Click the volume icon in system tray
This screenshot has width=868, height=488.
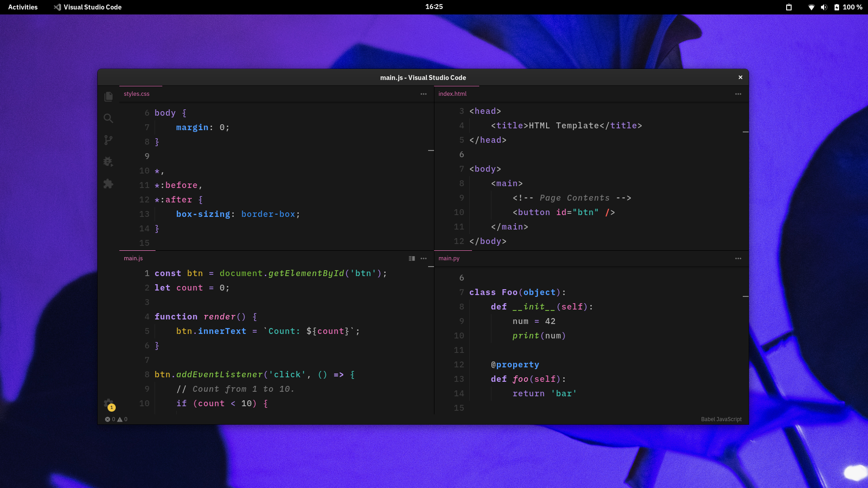[824, 7]
